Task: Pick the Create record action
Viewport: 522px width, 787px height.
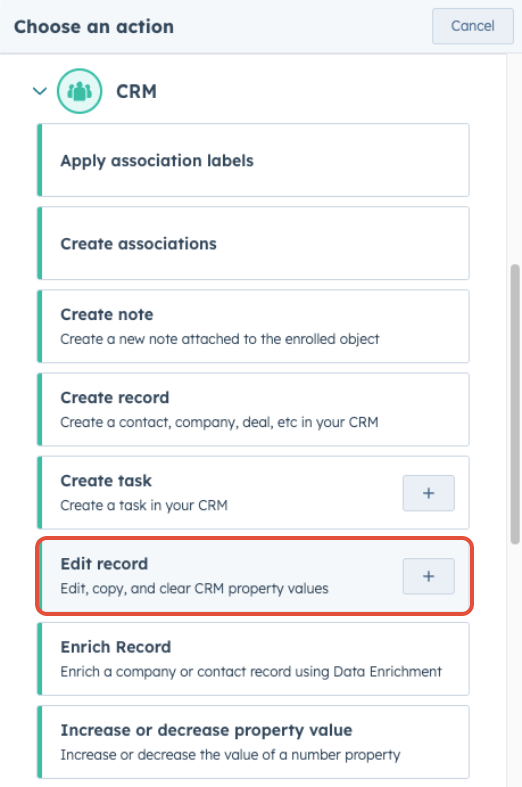Action: [253, 410]
